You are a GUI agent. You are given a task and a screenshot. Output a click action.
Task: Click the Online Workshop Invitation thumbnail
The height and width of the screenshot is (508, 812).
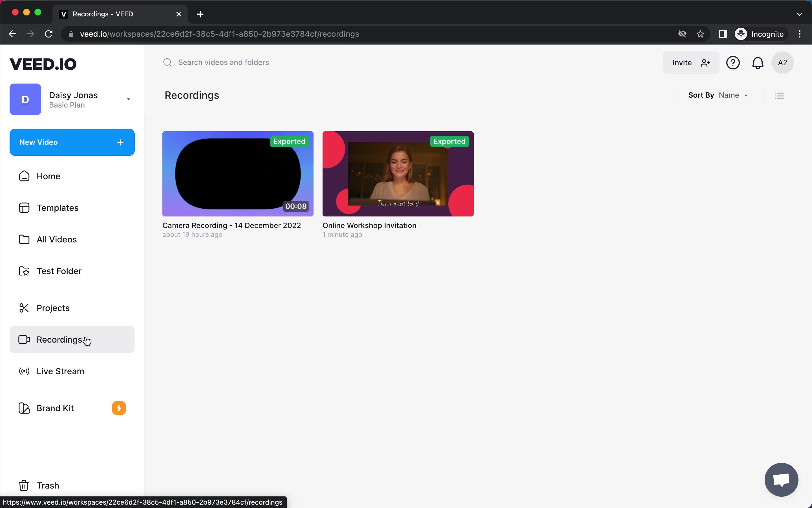coord(398,174)
